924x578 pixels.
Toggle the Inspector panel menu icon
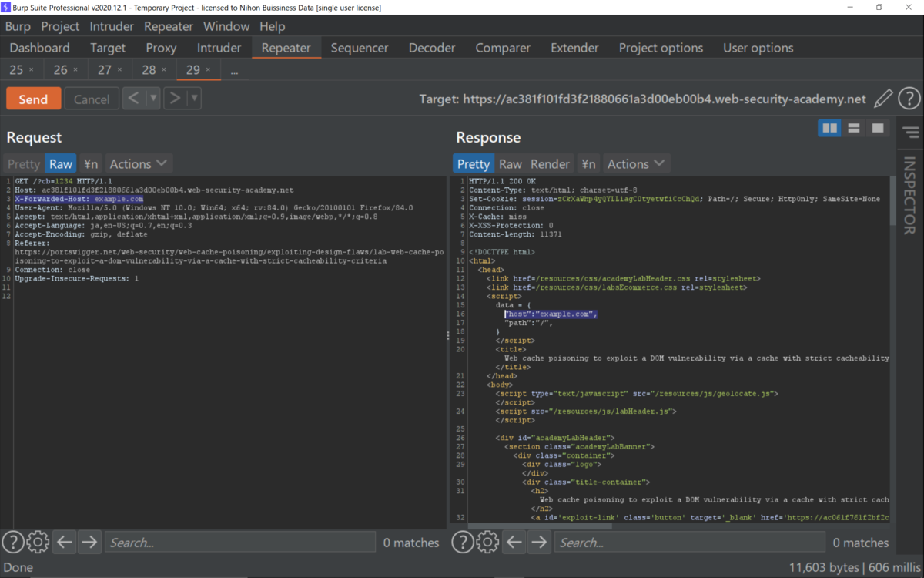[911, 133]
